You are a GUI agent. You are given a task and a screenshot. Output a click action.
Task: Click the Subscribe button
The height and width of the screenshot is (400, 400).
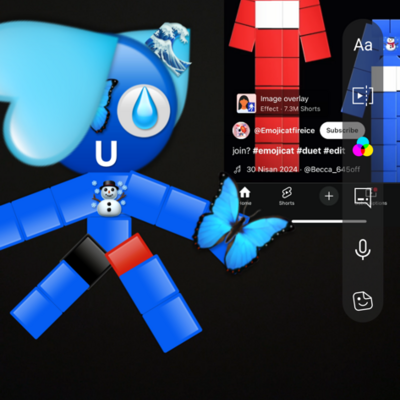pyautogui.click(x=342, y=130)
